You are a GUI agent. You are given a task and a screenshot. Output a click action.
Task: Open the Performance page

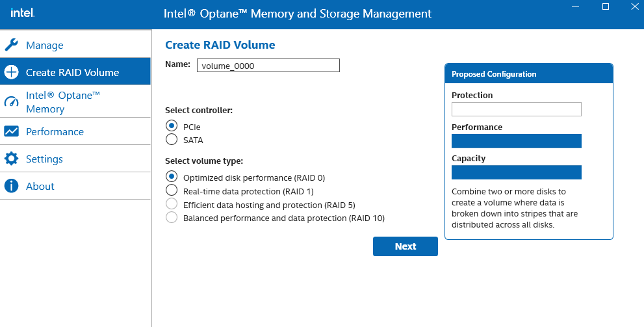pyautogui.click(x=75, y=131)
